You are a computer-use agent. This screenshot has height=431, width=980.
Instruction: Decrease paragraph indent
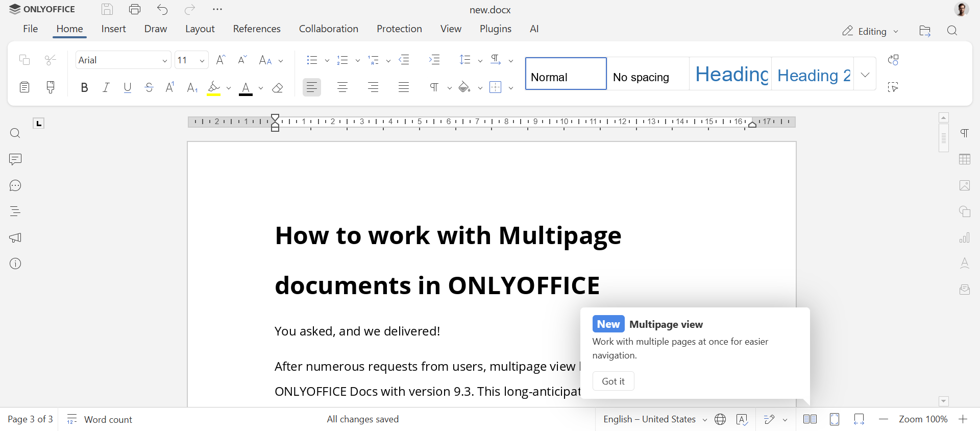click(x=404, y=60)
